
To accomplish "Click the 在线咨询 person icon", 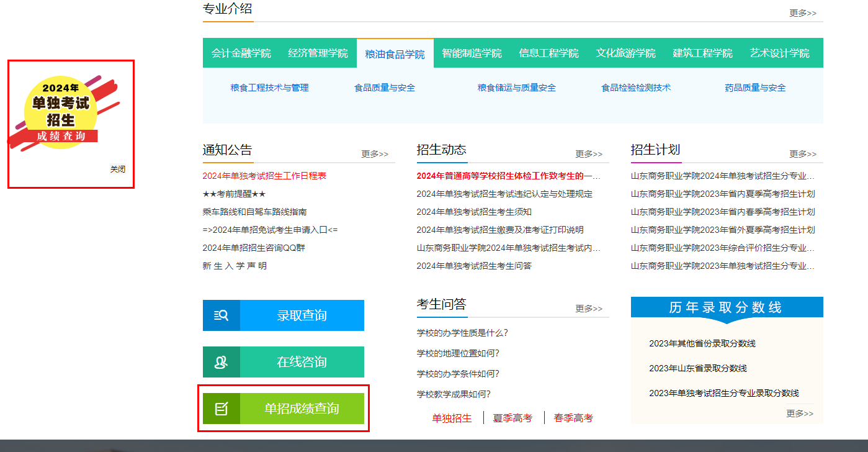I will 221,362.
